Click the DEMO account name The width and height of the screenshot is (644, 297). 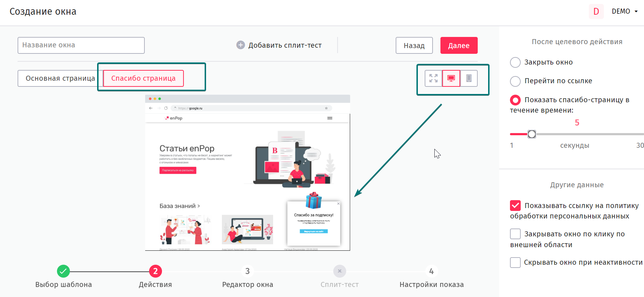621,11
